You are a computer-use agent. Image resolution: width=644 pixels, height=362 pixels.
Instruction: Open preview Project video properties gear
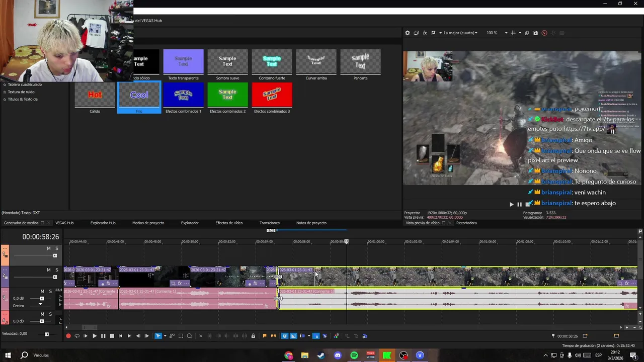pyautogui.click(x=408, y=33)
